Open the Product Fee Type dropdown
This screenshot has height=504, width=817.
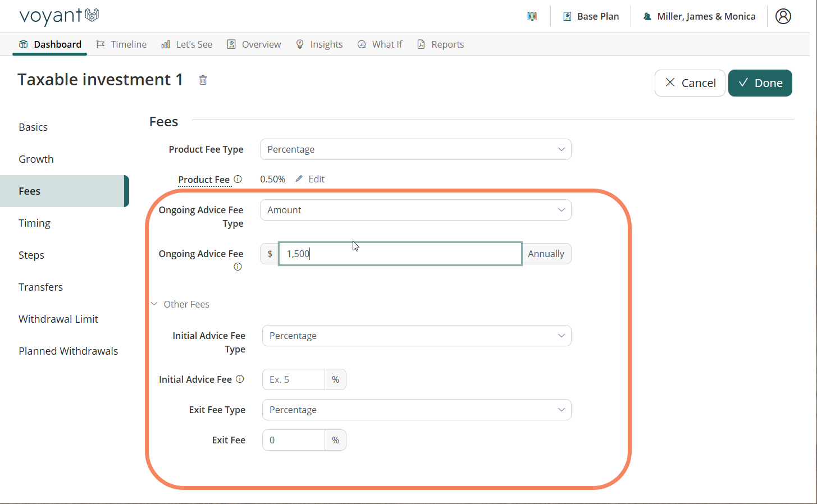[416, 149]
